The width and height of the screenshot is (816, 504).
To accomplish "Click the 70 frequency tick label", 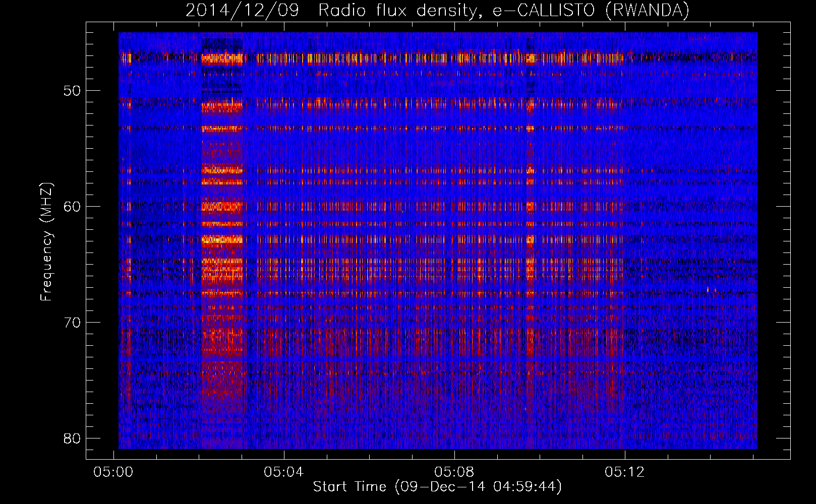I will click(72, 323).
